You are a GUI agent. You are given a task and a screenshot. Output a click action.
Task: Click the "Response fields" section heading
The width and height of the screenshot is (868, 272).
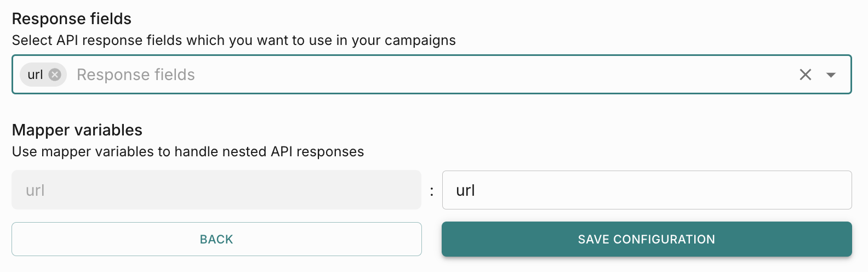tap(72, 19)
